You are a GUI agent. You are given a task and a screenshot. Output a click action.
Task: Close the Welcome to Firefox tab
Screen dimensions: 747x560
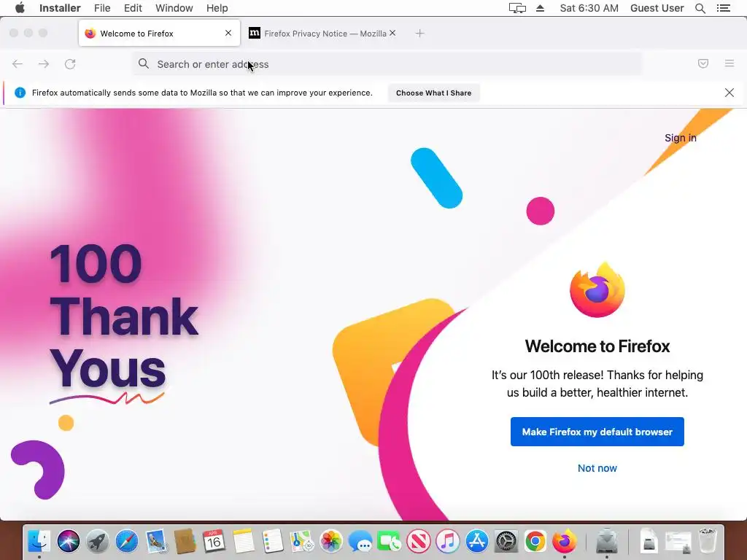pos(228,33)
